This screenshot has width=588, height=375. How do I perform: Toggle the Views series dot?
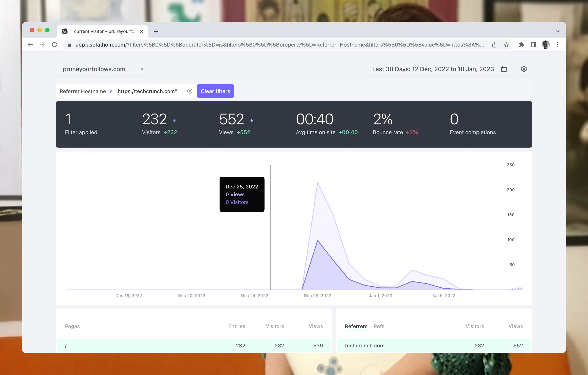pos(251,121)
